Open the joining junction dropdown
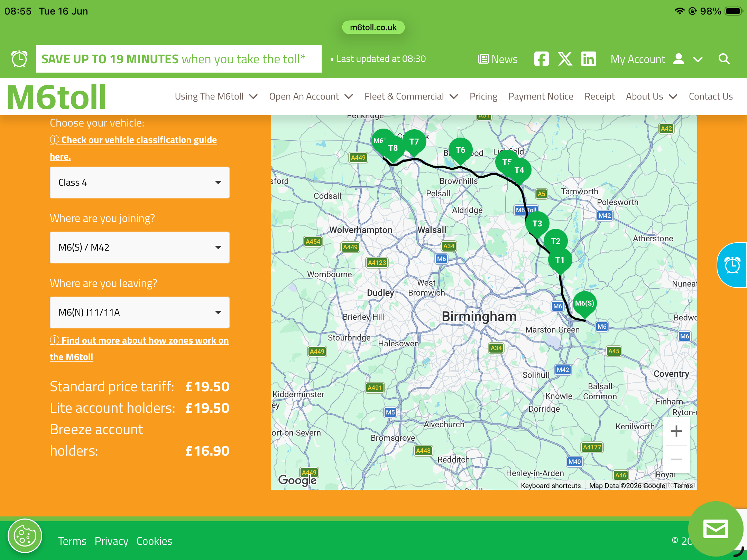 [140, 248]
